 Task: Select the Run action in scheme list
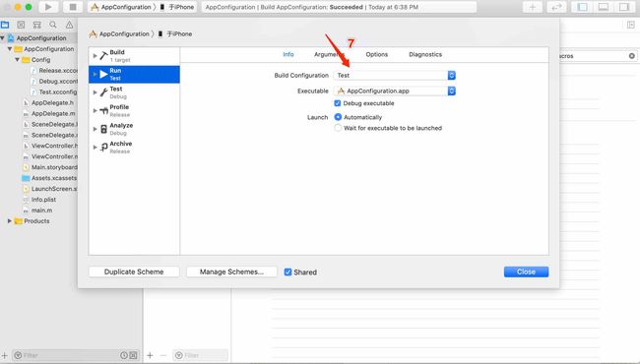(x=134, y=74)
